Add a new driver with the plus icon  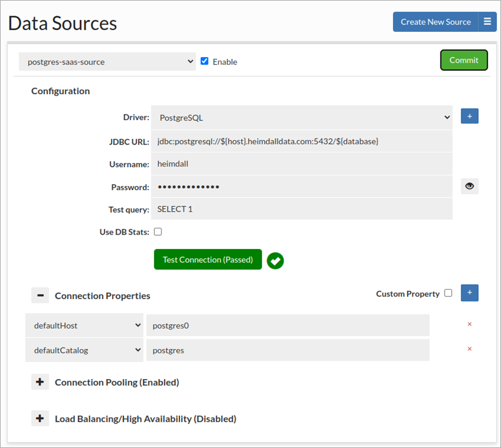pyautogui.click(x=470, y=116)
